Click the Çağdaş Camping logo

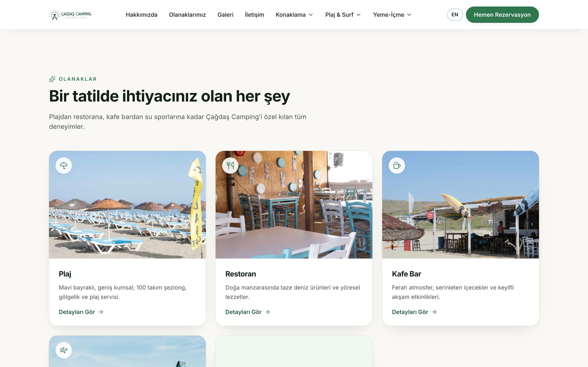[x=70, y=14]
